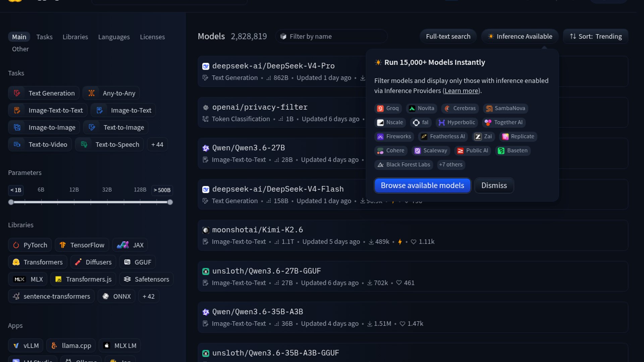The width and height of the screenshot is (644, 362).
Task: Select the Text Generation task filter
Action: pos(44,93)
